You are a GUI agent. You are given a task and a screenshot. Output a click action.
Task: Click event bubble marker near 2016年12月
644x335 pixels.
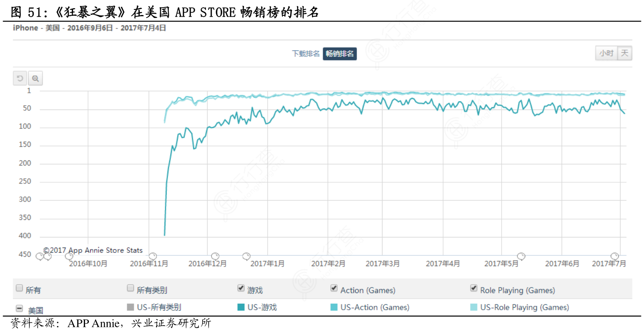[215, 256]
